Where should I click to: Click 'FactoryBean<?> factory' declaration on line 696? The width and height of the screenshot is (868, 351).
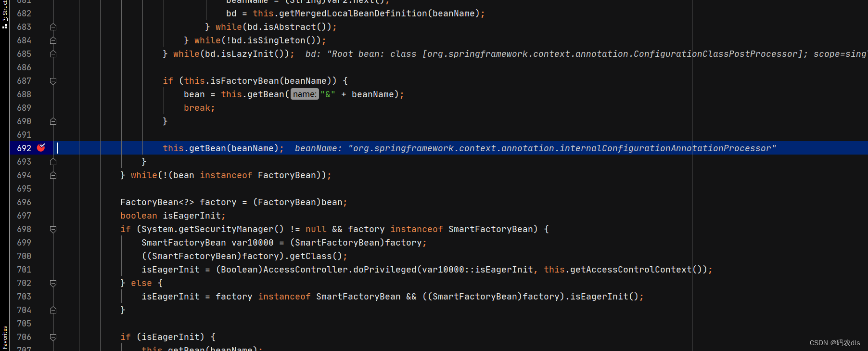(x=179, y=202)
